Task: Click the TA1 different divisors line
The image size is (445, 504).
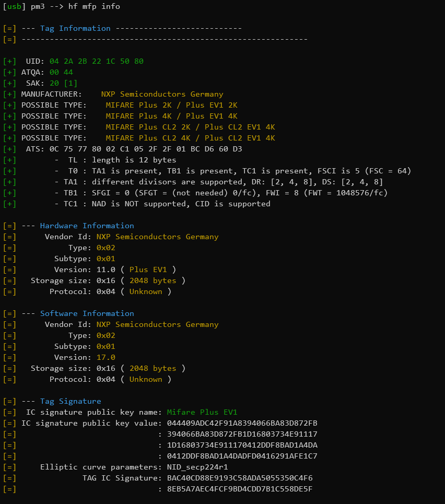Action: pyautogui.click(x=219, y=182)
